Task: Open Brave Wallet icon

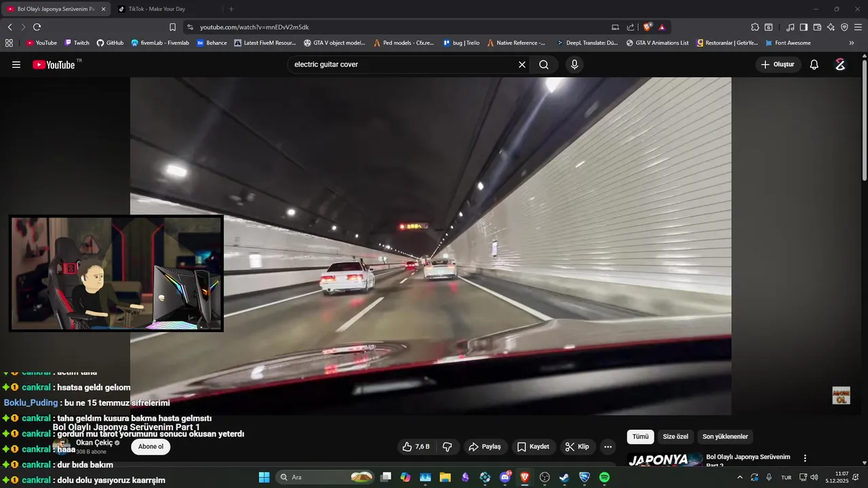Action: click(817, 27)
